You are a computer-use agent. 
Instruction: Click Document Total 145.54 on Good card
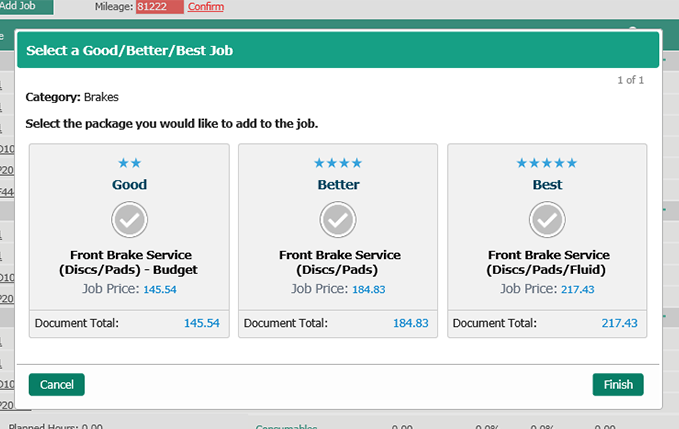[201, 324]
